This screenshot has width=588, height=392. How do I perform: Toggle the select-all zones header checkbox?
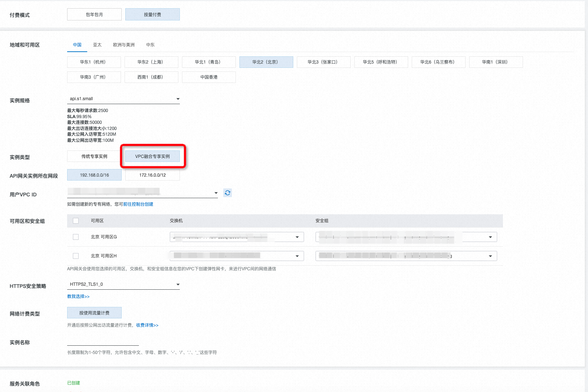tap(76, 221)
